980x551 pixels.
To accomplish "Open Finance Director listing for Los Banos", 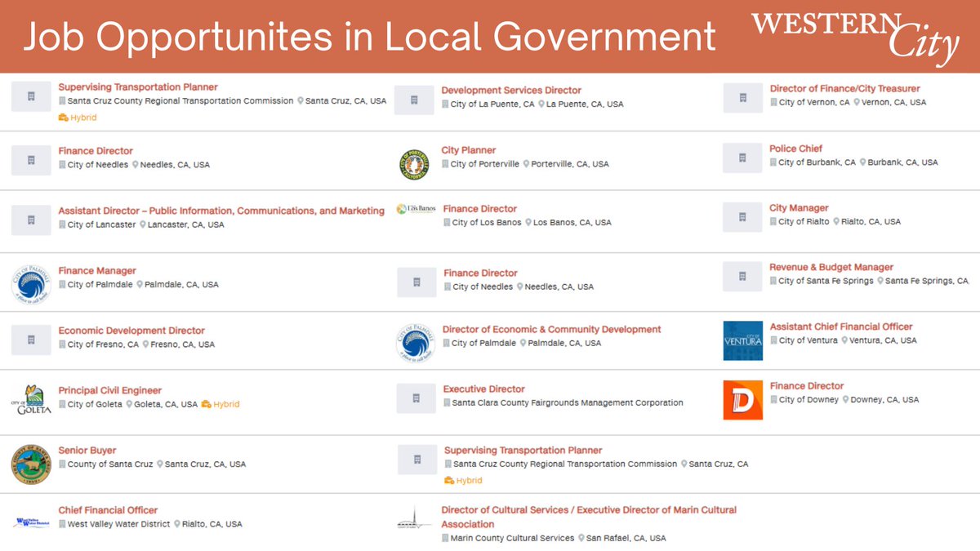I will (480, 209).
